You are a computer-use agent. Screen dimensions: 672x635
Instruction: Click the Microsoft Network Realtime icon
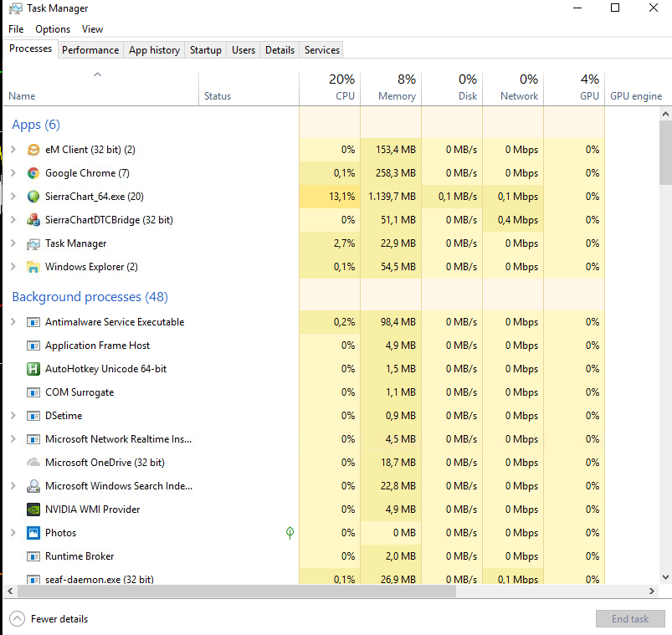(x=33, y=439)
